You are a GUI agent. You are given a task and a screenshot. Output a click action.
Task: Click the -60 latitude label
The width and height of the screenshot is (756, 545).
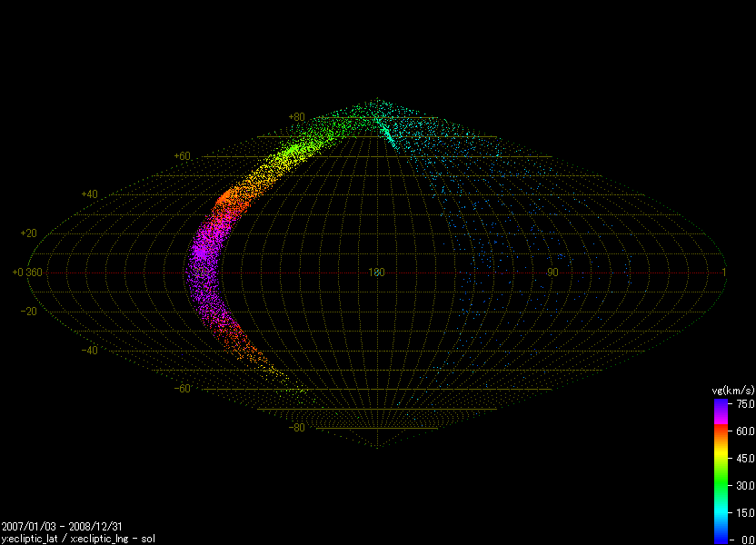tap(182, 389)
